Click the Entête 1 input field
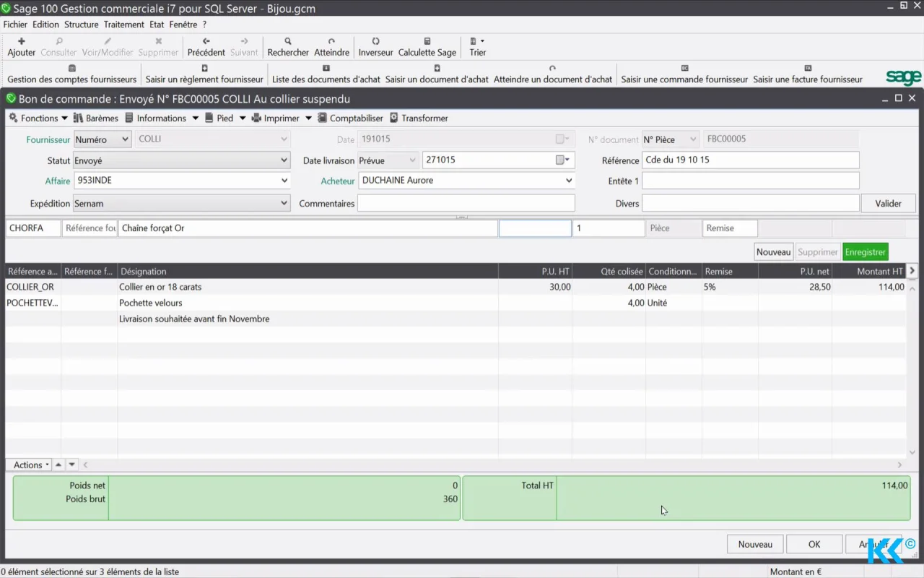The image size is (924, 578). click(751, 181)
